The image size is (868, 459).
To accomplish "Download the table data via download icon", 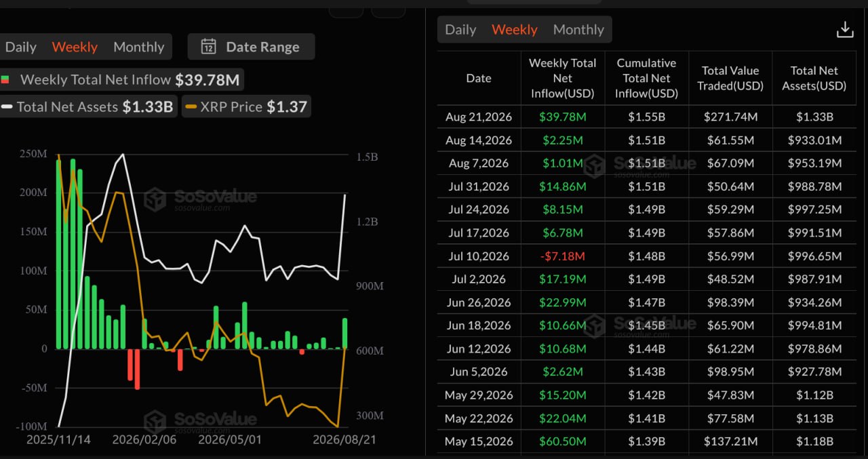I will tap(845, 29).
